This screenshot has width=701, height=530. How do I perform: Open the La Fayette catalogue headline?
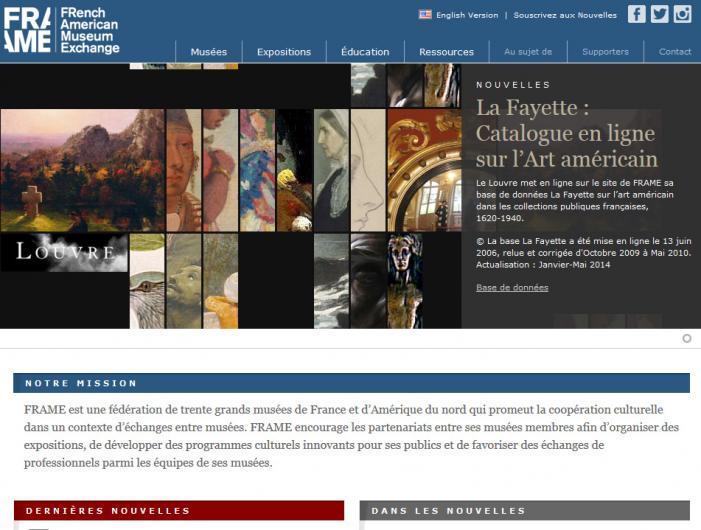click(x=566, y=133)
